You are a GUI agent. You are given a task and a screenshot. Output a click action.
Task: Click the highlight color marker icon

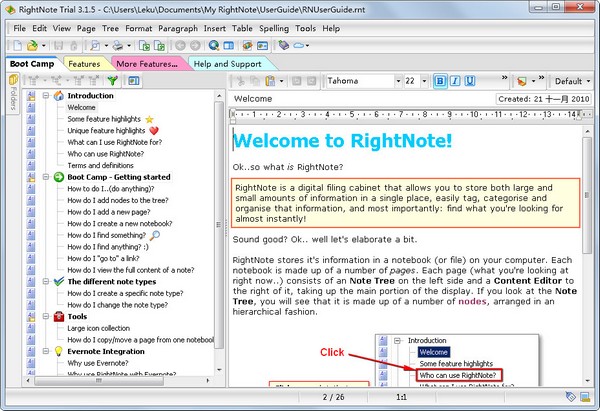pos(521,81)
